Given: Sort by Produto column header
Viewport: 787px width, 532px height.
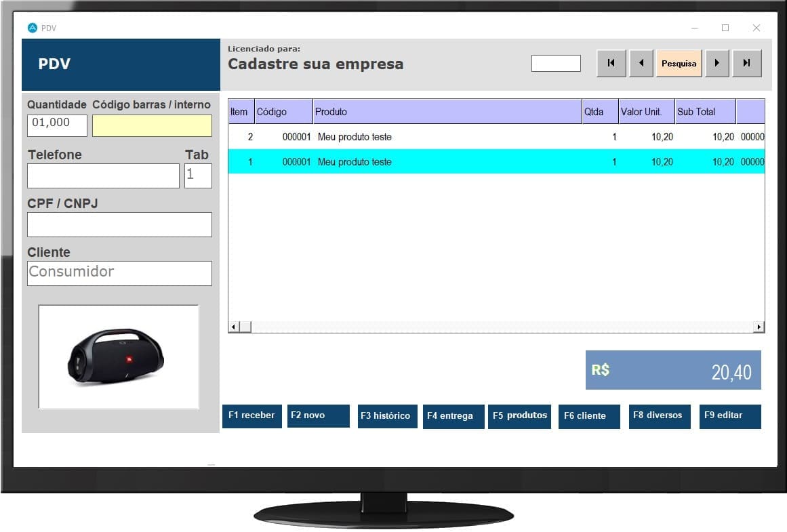Looking at the screenshot, I should [x=447, y=112].
